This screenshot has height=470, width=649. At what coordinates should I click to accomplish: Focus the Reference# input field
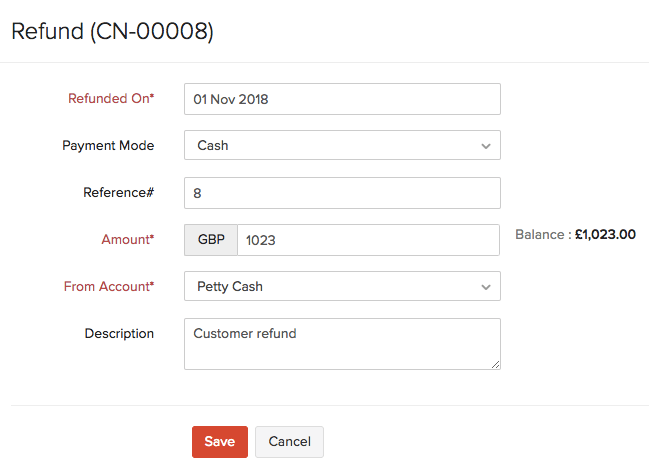(x=342, y=193)
